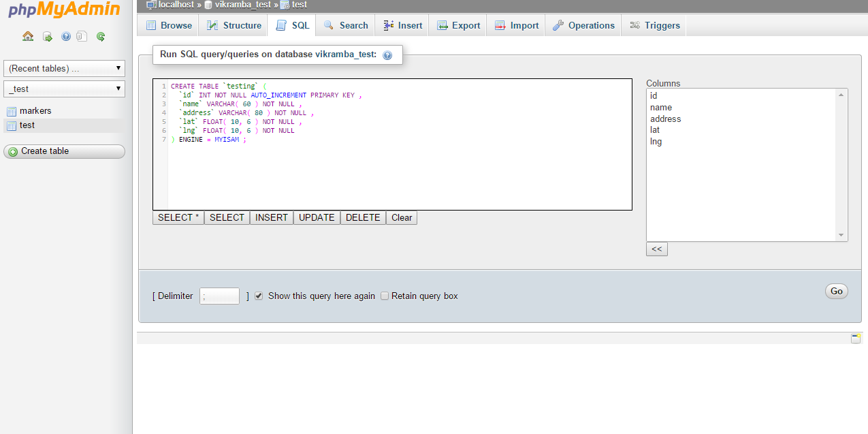Click the Delimiter input field
This screenshot has height=434, width=868.
[219, 296]
